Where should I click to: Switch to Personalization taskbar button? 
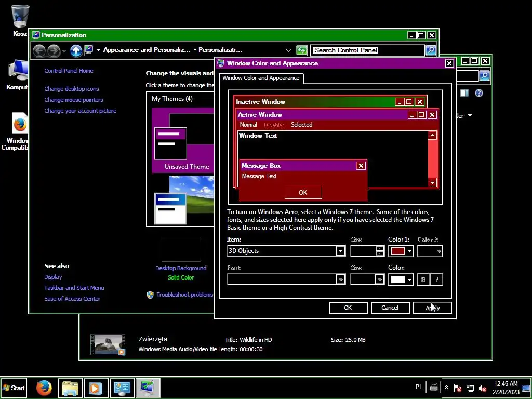tap(148, 388)
